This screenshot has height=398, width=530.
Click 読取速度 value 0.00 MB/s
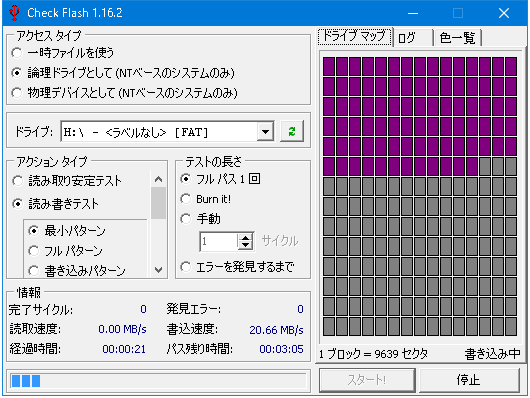[122, 329]
